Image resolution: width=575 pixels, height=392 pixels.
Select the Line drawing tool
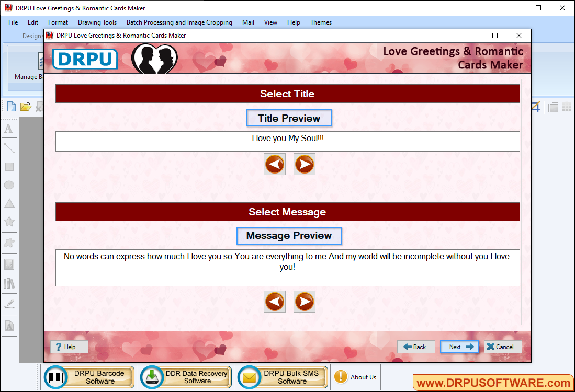pos(9,148)
